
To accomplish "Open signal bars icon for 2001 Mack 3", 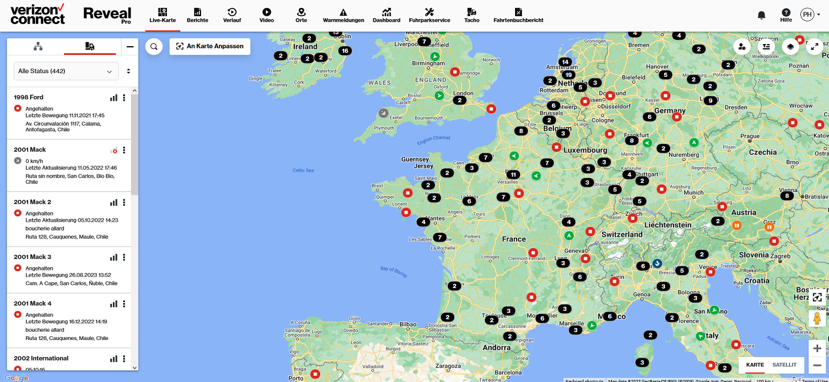I will [x=114, y=257].
